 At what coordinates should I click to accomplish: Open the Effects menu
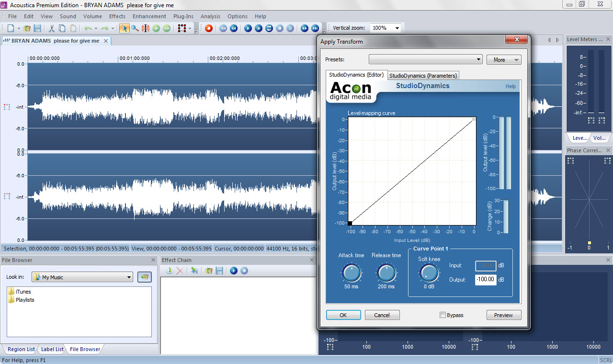[x=117, y=16]
